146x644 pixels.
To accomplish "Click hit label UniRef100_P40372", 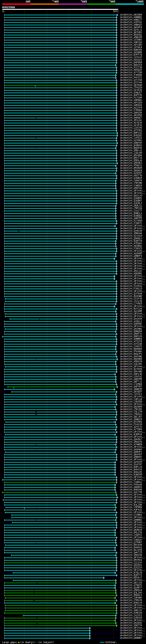I will pos(131,77).
